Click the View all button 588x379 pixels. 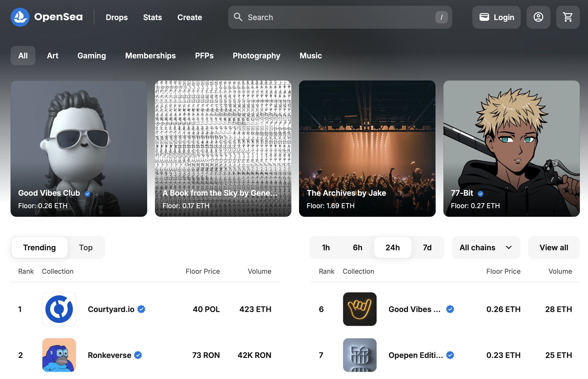554,247
